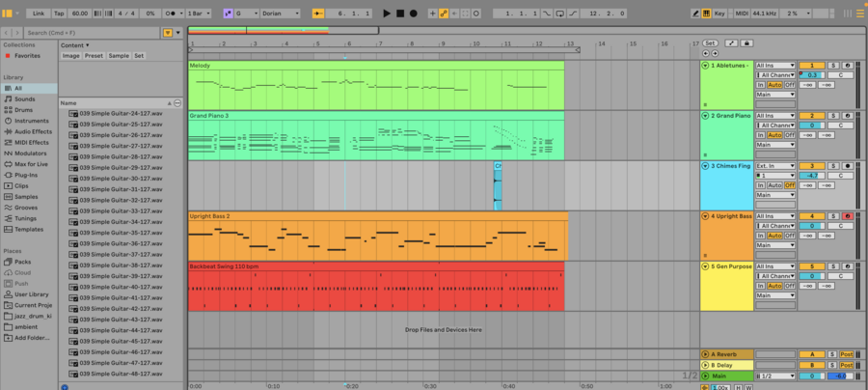
Task: Select Sample filter tag
Action: tap(119, 56)
